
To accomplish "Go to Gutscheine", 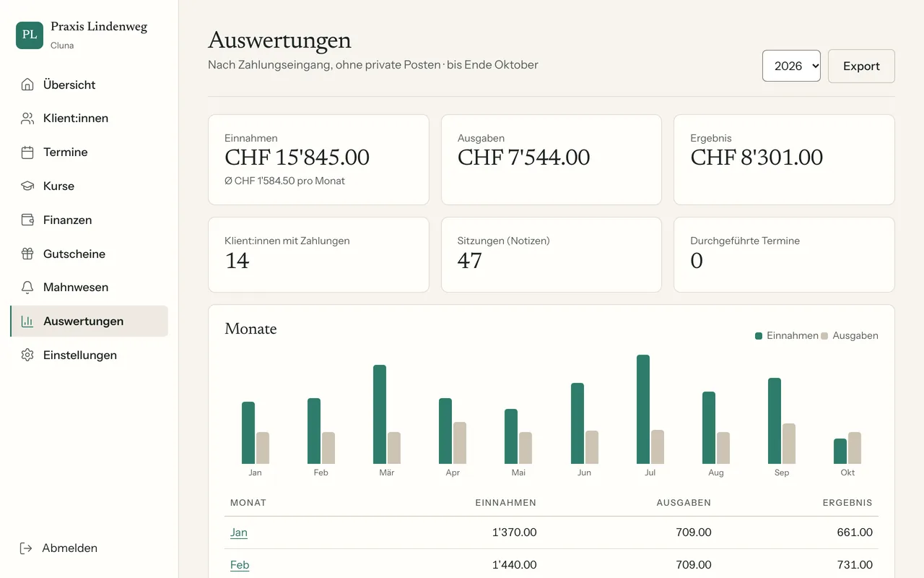I will pyautogui.click(x=90, y=254).
